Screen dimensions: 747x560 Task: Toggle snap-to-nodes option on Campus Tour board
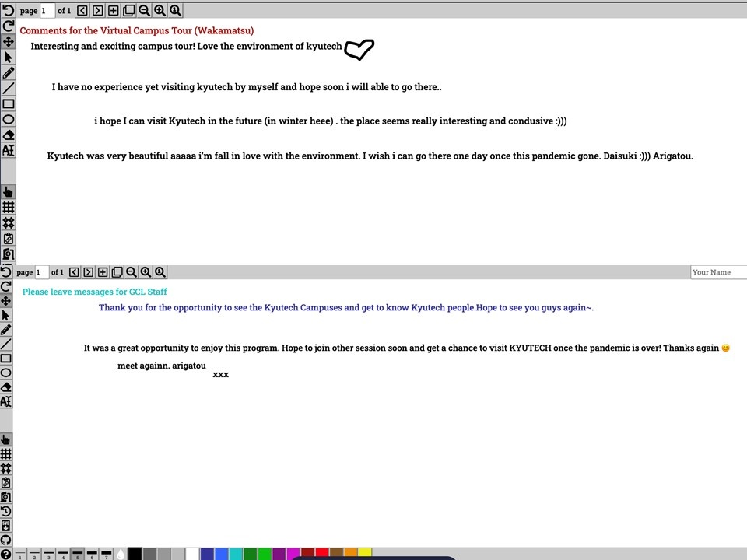pyautogui.click(x=8, y=223)
